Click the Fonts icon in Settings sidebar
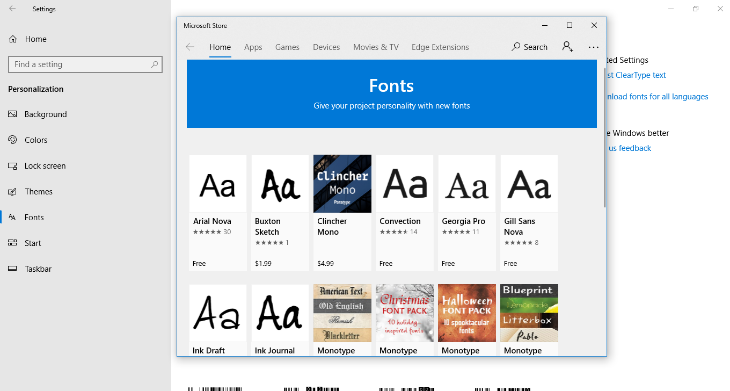The width and height of the screenshot is (730, 391). (13, 217)
